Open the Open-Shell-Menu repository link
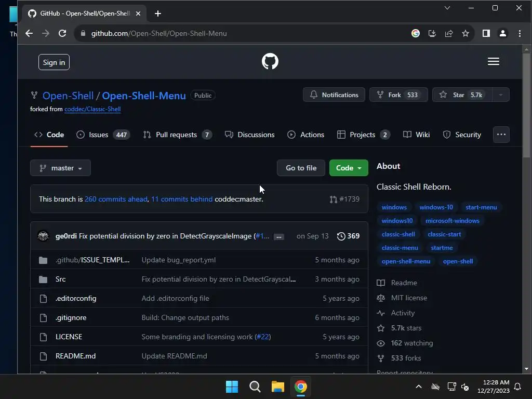 [x=144, y=96]
